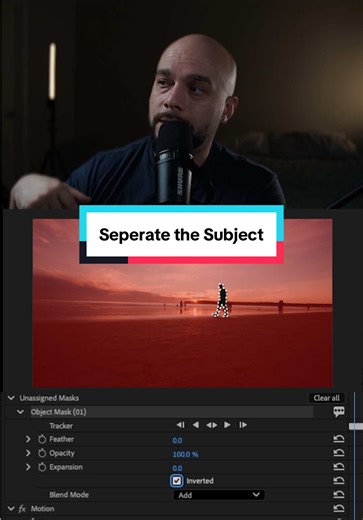Viewport: 363px width, 520px height.
Task: Track mask backward one frame
Action: 181,425
